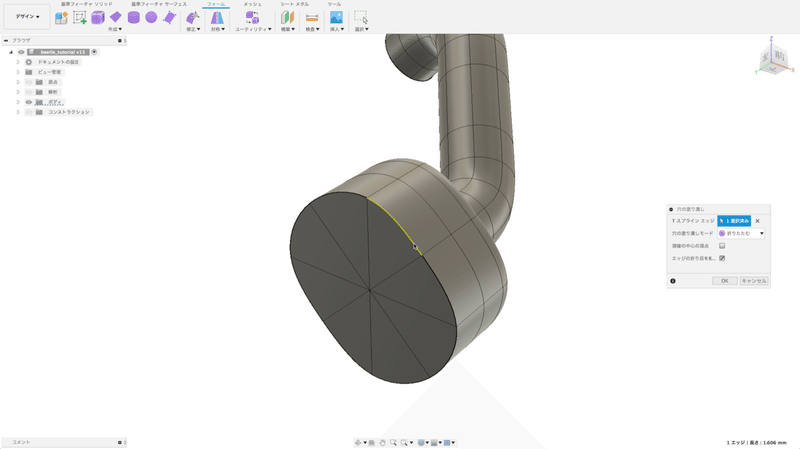The image size is (800, 449).
Task: Click the ViewCube in the corner
Action: coord(774,59)
